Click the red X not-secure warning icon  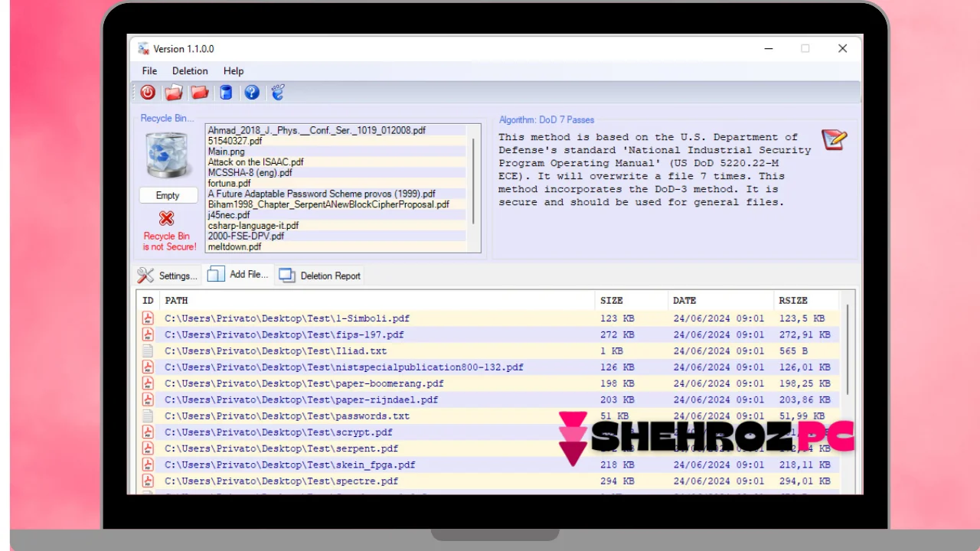(167, 218)
